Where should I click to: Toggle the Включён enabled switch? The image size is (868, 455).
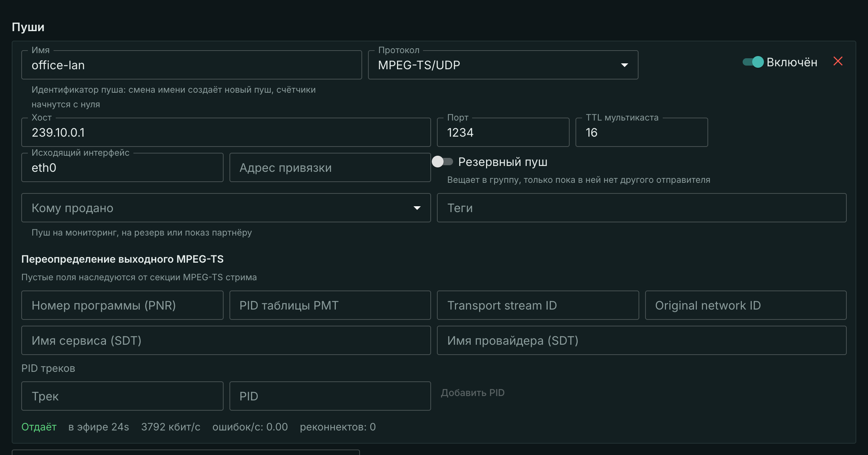pyautogui.click(x=753, y=62)
